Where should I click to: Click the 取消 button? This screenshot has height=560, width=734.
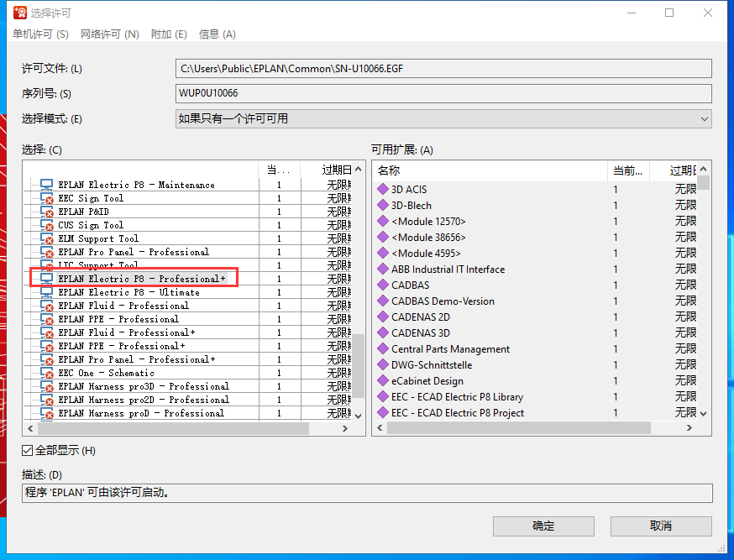click(x=661, y=526)
